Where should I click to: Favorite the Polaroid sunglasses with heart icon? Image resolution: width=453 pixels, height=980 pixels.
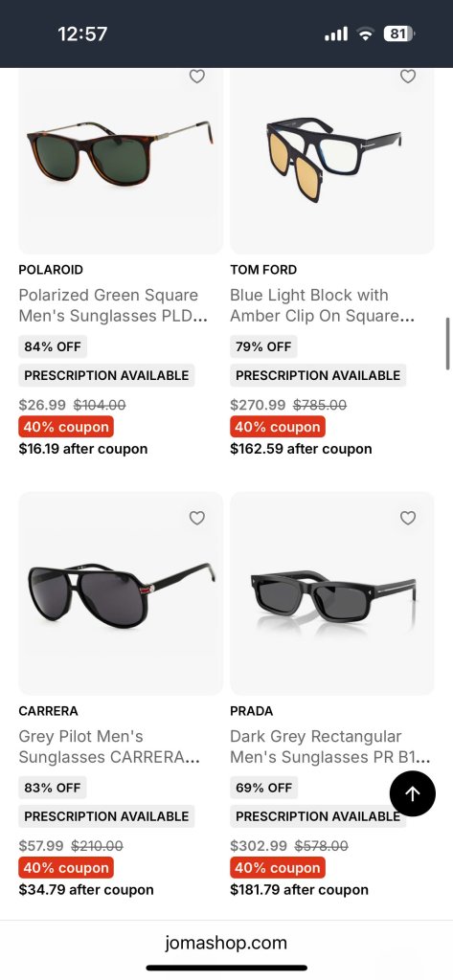click(x=197, y=77)
